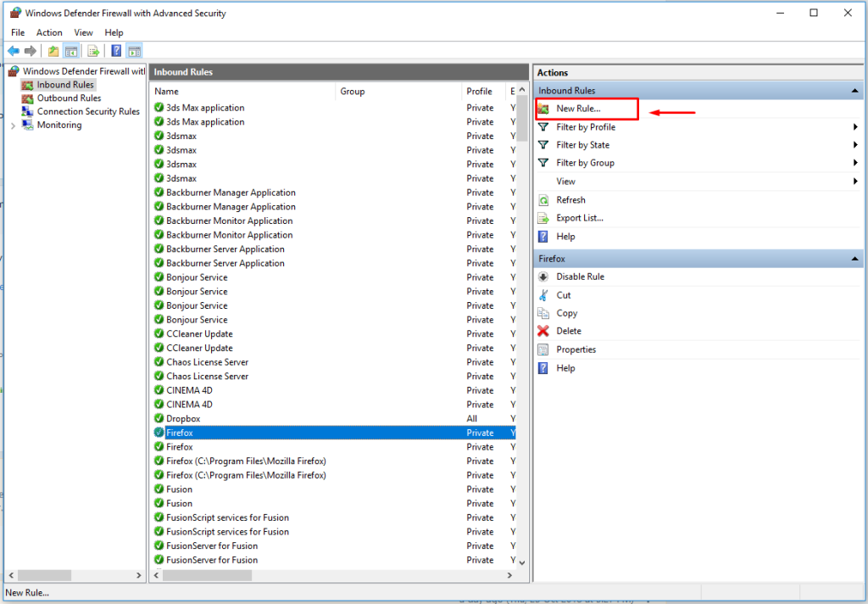Select Outbound Rules in the tree
The width and height of the screenshot is (868, 604).
[69, 98]
